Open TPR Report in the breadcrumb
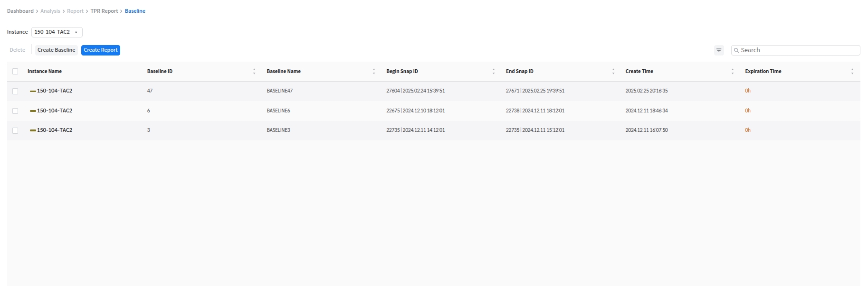 (104, 11)
